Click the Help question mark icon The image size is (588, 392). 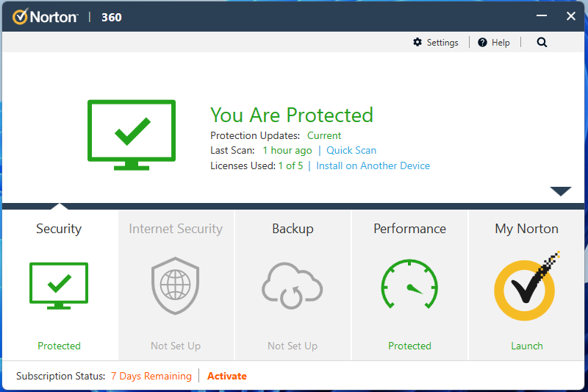tap(482, 43)
